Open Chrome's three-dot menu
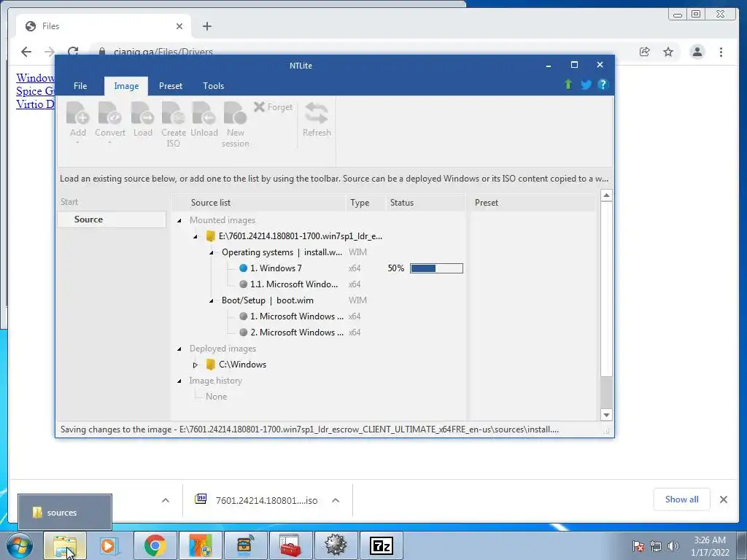This screenshot has width=747, height=560. click(x=721, y=52)
